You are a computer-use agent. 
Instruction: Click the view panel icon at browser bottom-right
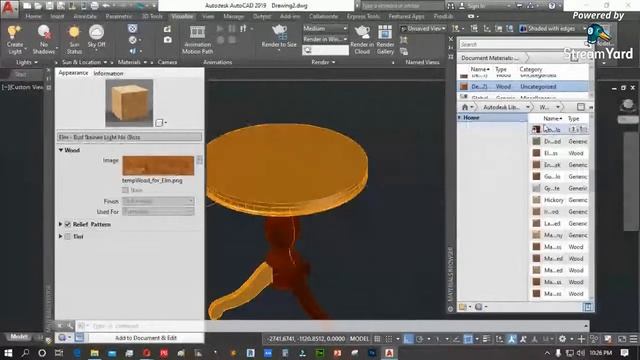point(588,307)
